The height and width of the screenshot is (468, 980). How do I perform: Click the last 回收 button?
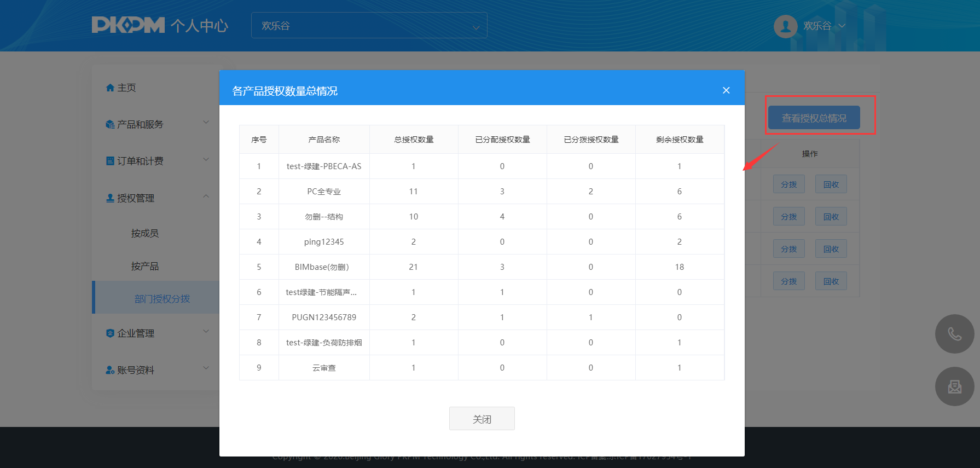pyautogui.click(x=831, y=281)
